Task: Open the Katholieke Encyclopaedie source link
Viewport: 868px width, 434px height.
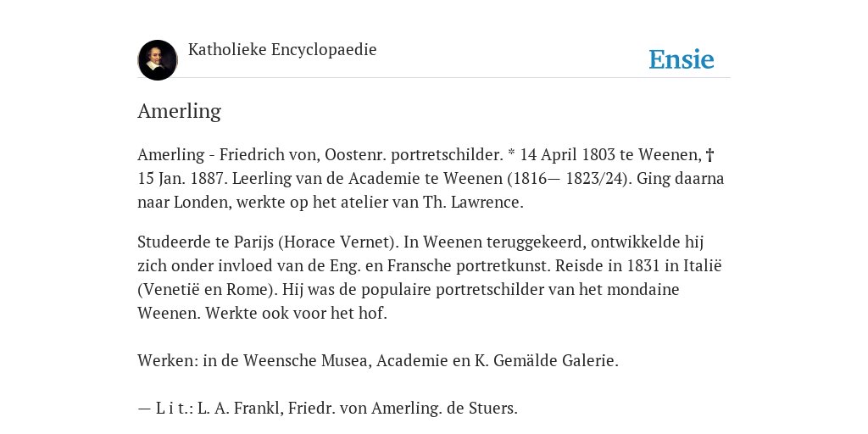Action: (x=282, y=50)
